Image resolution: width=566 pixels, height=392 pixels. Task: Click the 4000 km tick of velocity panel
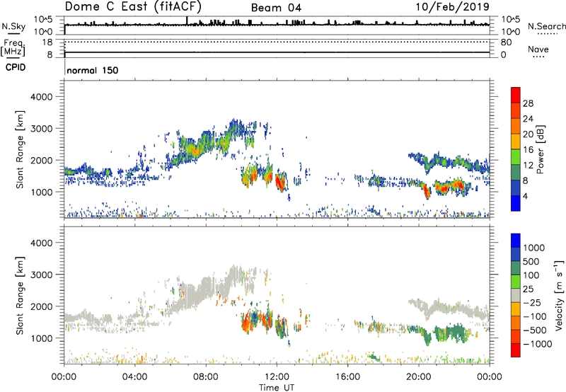pos(42,243)
